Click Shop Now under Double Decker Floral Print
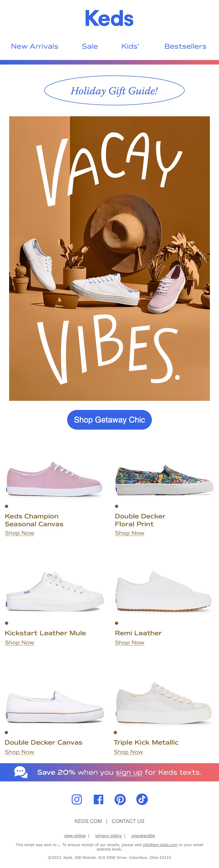This screenshot has height=868, width=219. pyautogui.click(x=130, y=533)
